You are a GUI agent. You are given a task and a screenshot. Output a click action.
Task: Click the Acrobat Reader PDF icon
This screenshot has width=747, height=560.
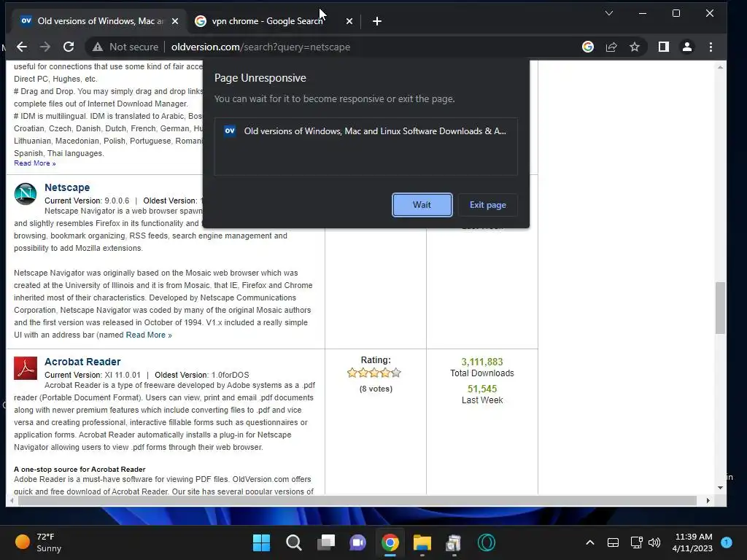coord(26,368)
